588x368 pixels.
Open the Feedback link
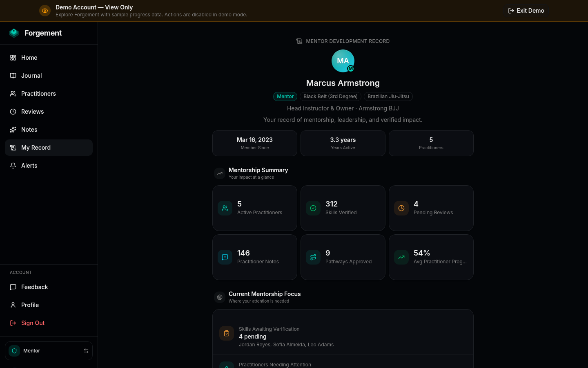[x=49, y=287]
